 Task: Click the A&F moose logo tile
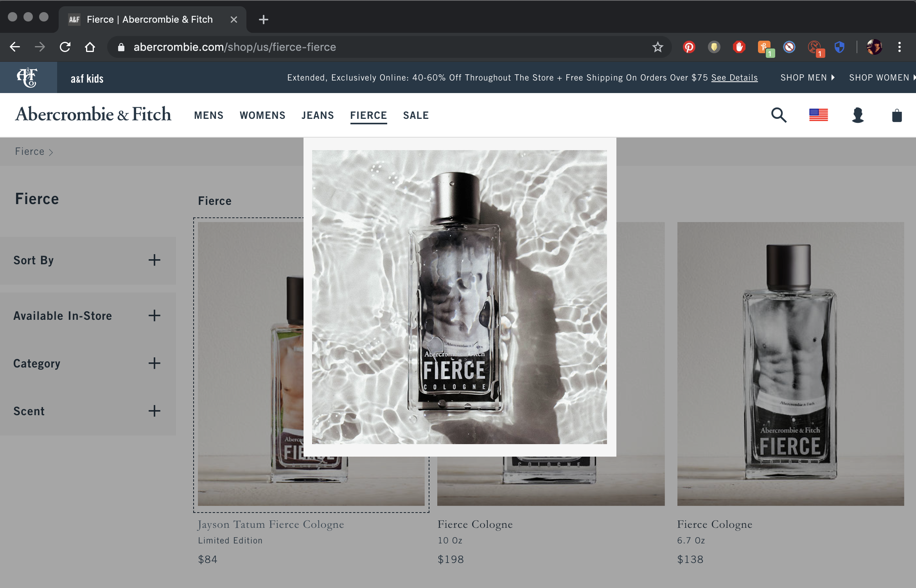28,77
